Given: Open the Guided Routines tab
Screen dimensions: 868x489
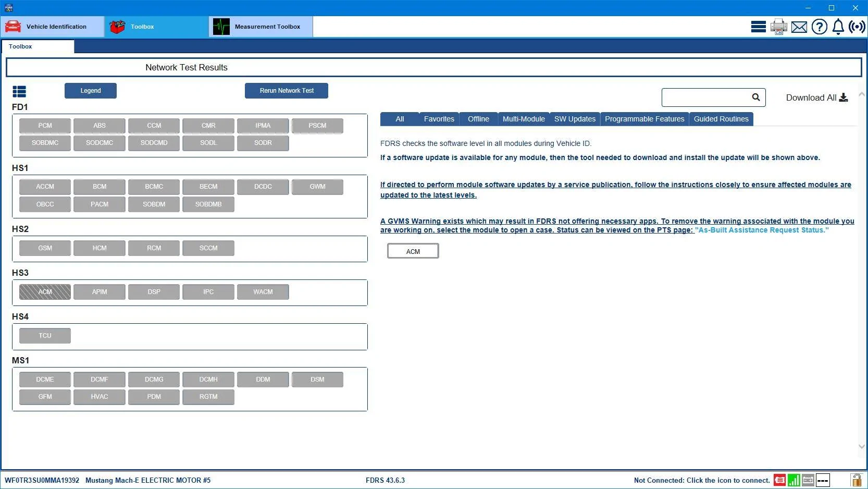Looking at the screenshot, I should [721, 119].
